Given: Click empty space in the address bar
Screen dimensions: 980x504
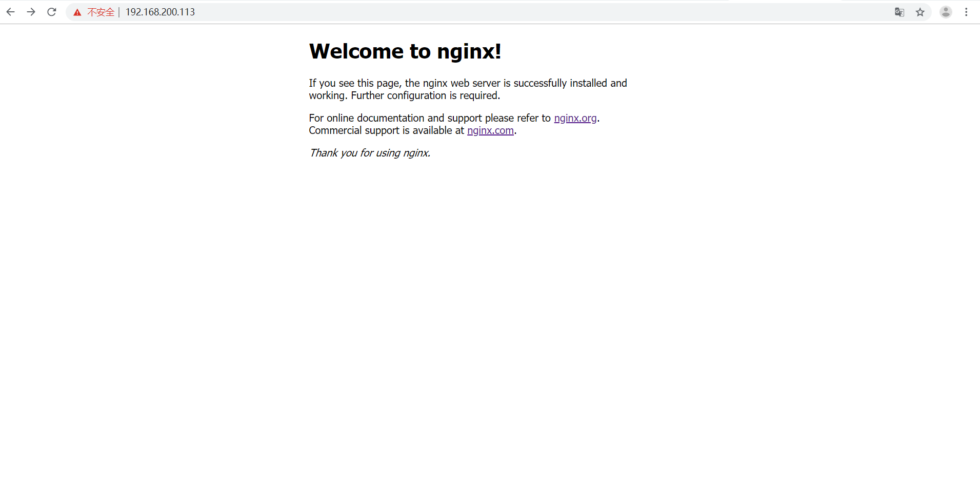Looking at the screenshot, I should [513, 12].
